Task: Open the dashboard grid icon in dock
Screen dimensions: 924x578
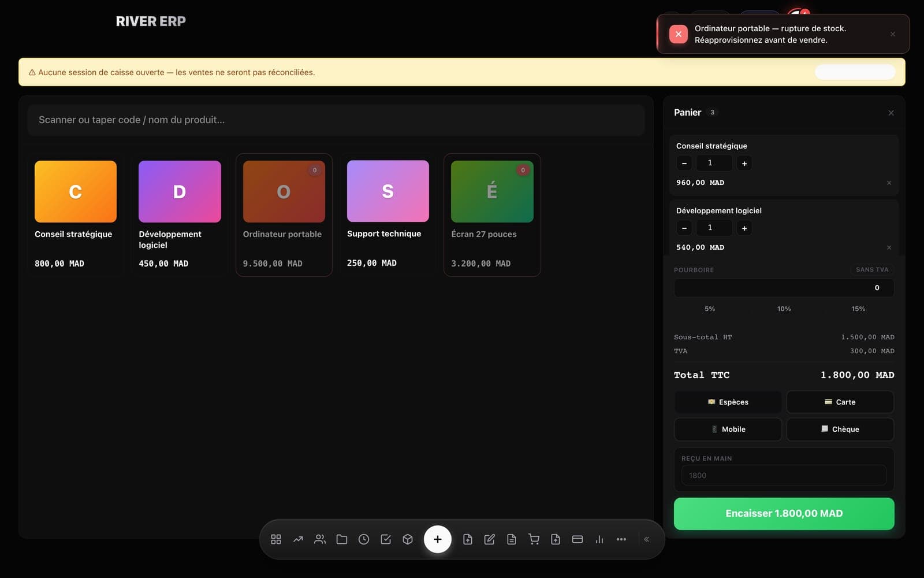Action: tap(276, 539)
